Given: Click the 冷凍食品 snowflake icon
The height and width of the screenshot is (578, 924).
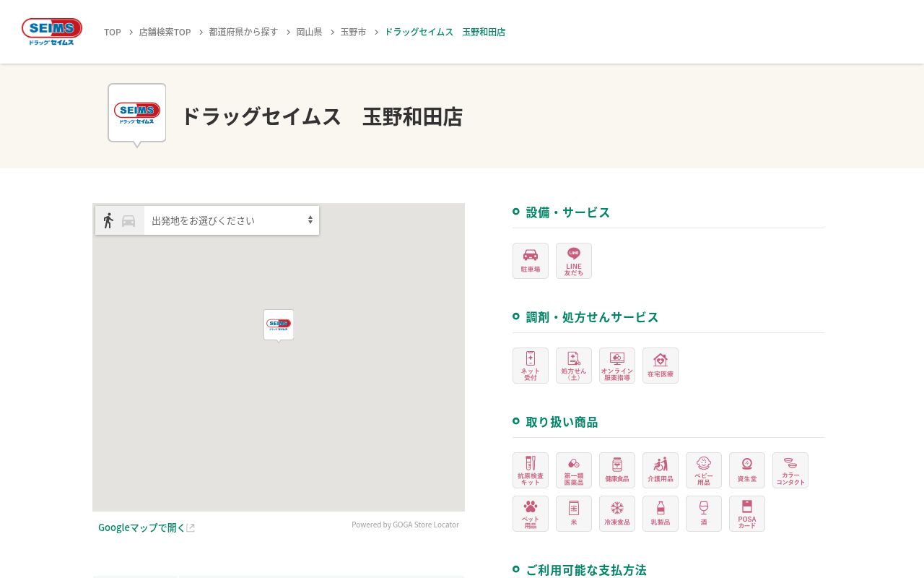Looking at the screenshot, I should point(617,514).
